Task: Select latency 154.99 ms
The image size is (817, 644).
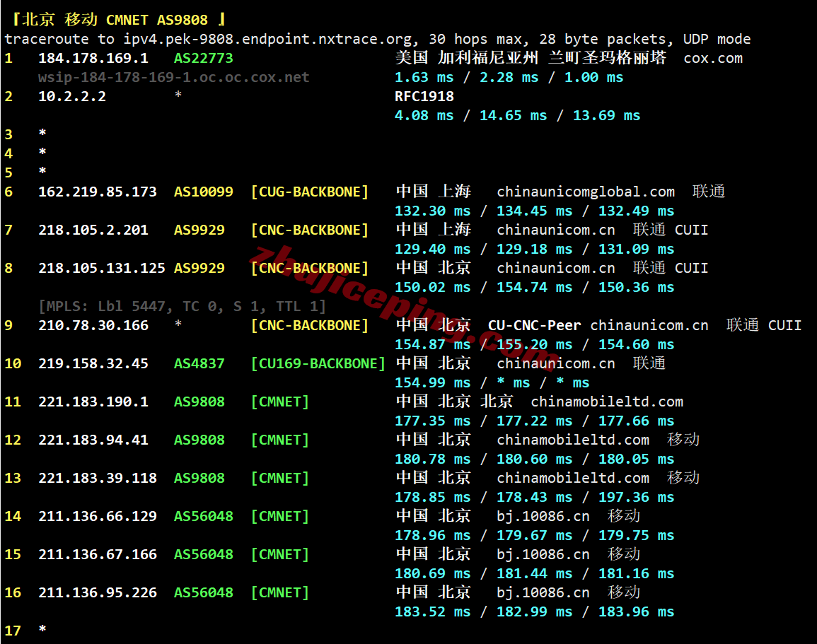Action: (432, 382)
